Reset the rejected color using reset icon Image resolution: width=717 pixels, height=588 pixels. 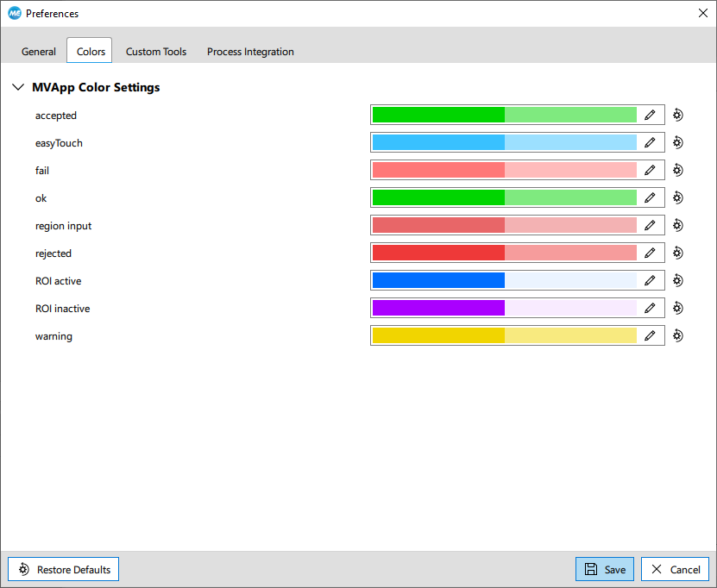pos(678,253)
